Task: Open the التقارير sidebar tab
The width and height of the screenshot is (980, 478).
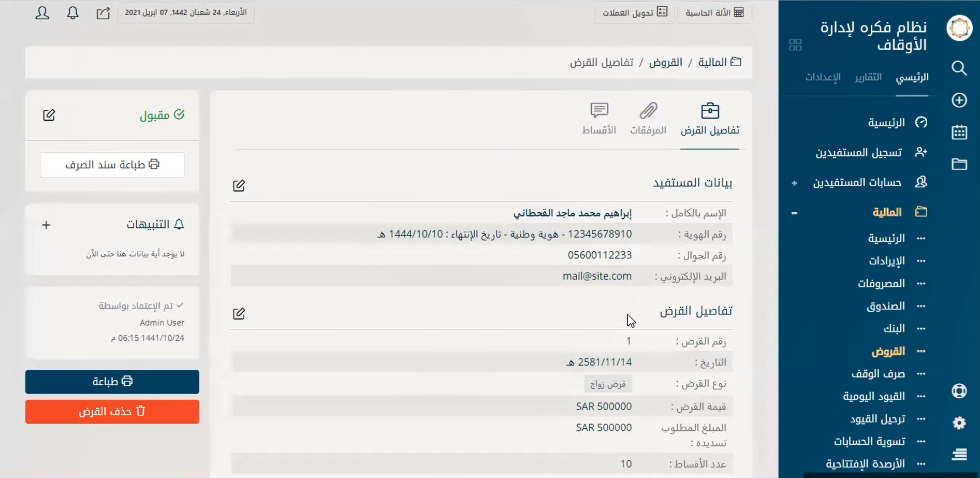Action: click(868, 77)
